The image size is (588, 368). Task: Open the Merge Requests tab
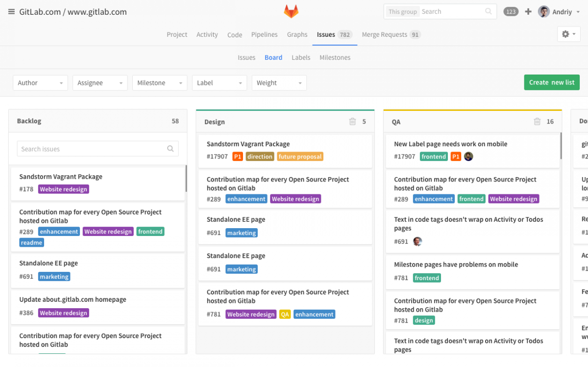click(385, 34)
